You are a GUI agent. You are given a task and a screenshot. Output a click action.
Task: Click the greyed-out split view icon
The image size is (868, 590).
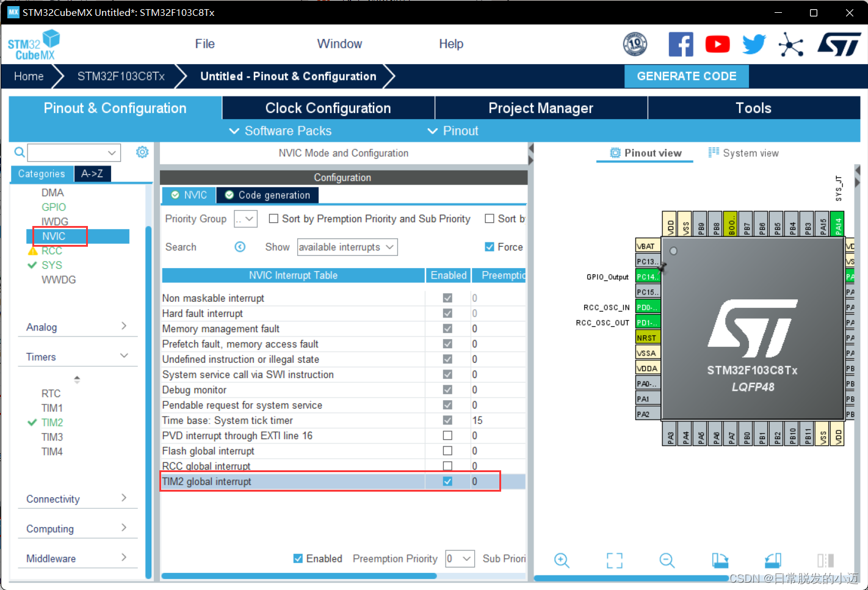(826, 561)
